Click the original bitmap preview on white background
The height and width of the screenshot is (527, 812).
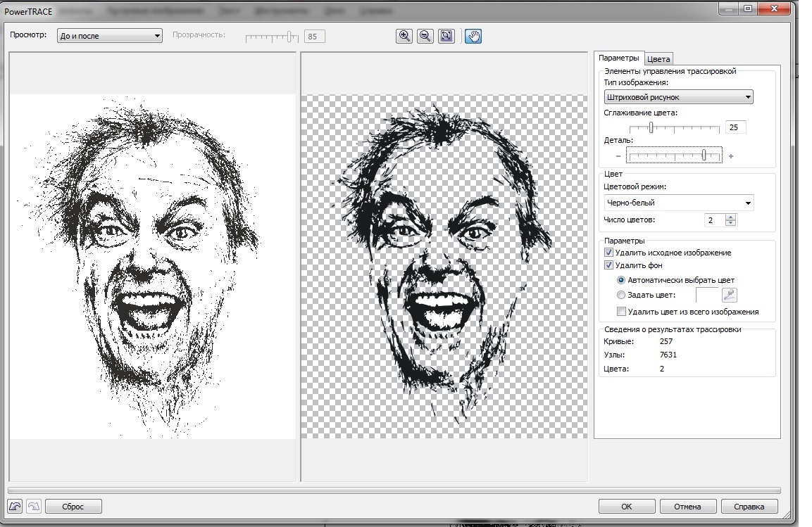pyautogui.click(x=153, y=267)
